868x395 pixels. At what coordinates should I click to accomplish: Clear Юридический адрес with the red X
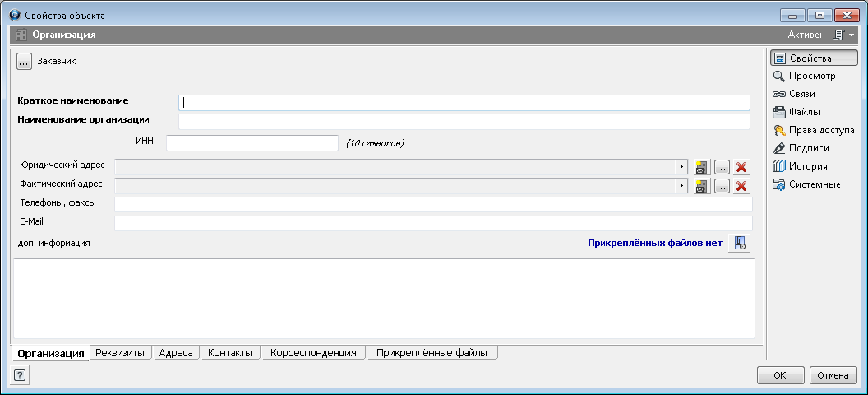tap(741, 167)
